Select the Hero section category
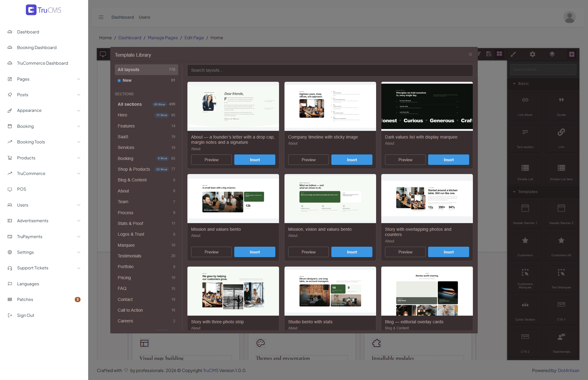Screen dimensions: 588x380 [146, 115]
